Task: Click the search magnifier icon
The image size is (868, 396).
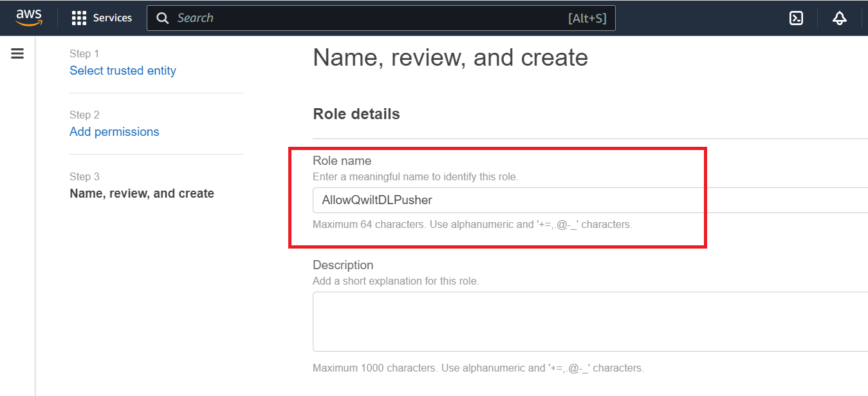Action: click(163, 18)
